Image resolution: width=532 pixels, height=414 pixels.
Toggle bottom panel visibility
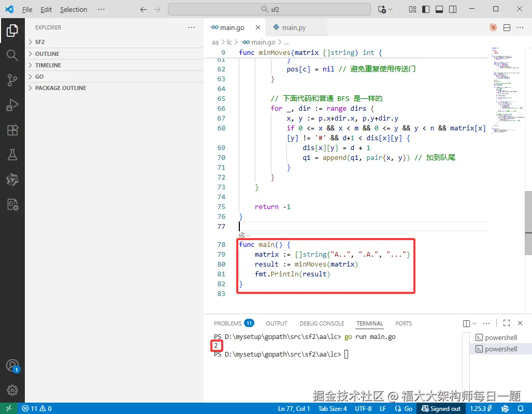pyautogui.click(x=439, y=9)
